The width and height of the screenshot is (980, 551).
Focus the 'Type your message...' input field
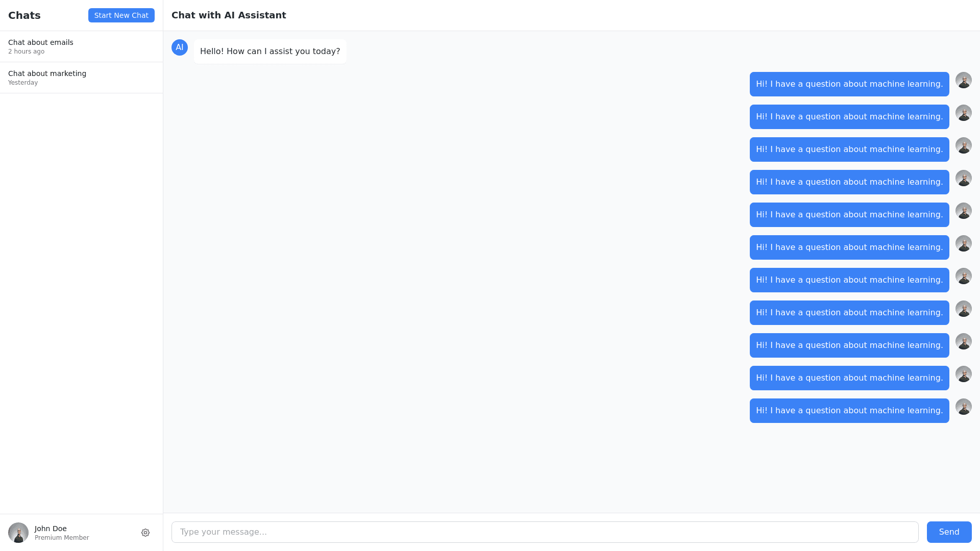[x=545, y=532]
